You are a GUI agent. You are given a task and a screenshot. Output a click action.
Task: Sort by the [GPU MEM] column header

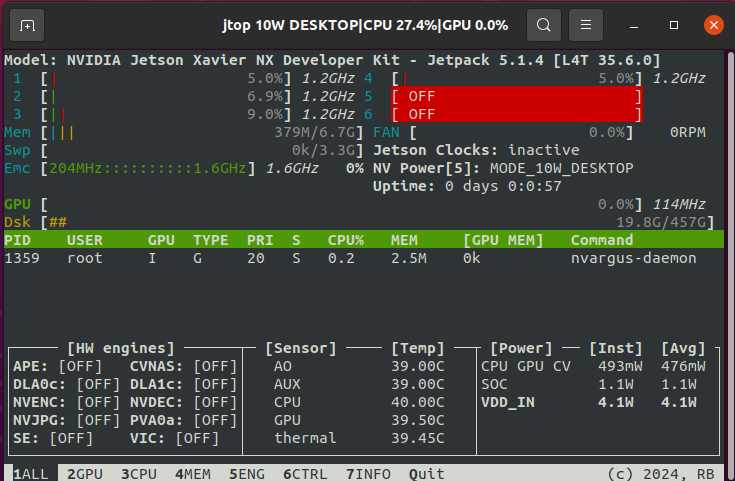[503, 240]
